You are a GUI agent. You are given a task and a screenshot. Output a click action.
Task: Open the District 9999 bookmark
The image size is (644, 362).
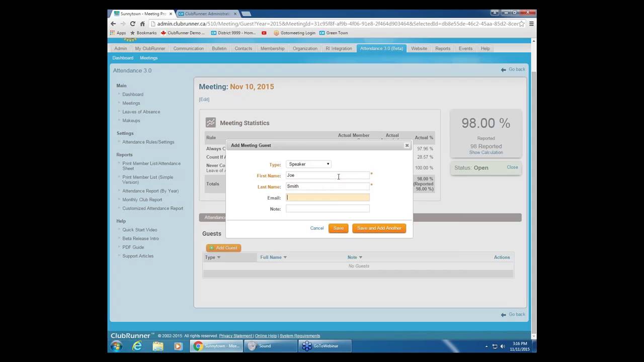(x=233, y=33)
